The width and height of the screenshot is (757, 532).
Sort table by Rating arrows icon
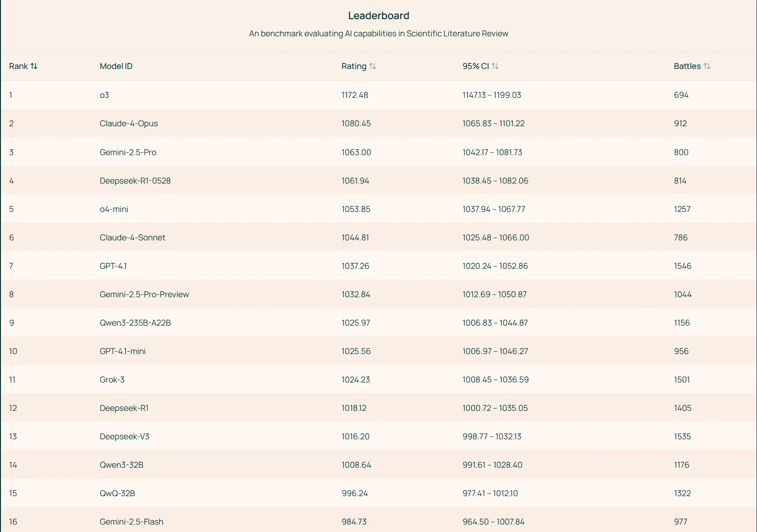tap(372, 66)
